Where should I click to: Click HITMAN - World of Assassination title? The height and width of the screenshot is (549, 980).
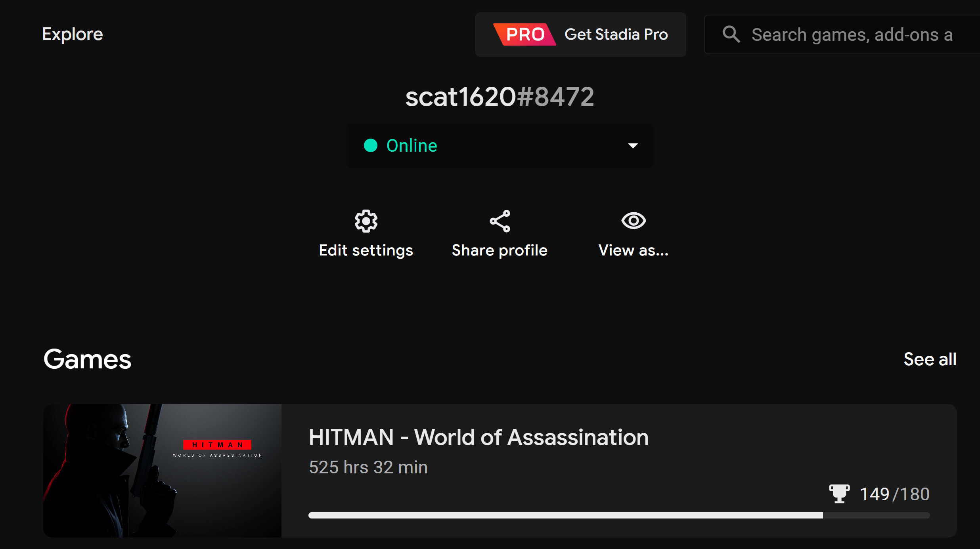pos(478,437)
